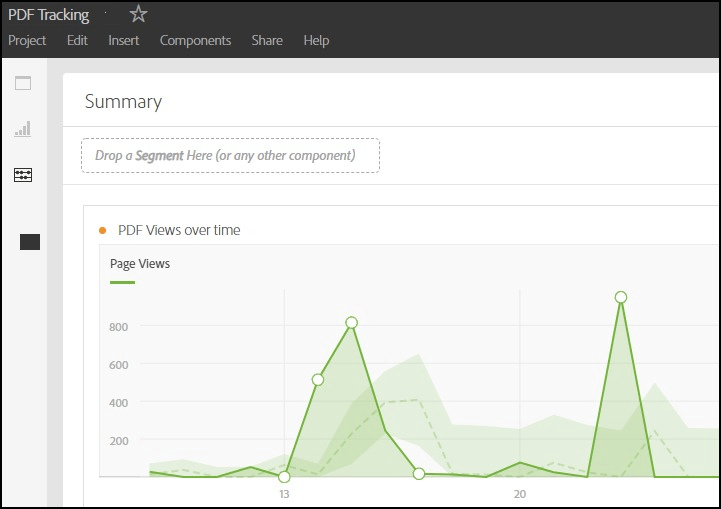Click anomaly marker near 500 on rising line

(x=318, y=380)
